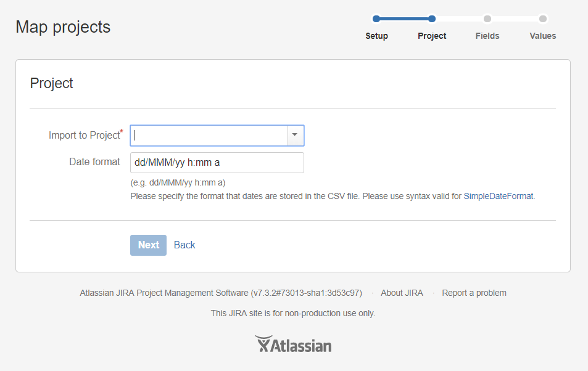Select the Setup step circle
Screen dimensions: 588x371
pos(376,18)
